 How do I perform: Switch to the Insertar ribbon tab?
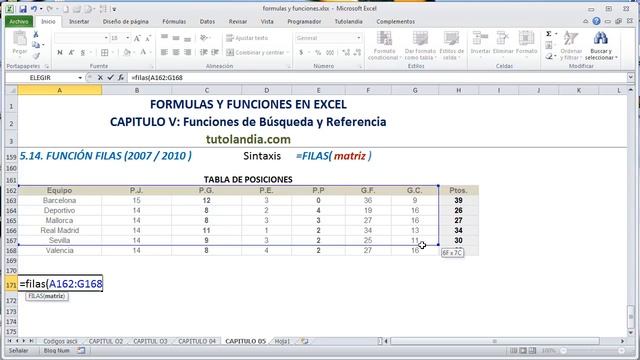tap(79, 22)
